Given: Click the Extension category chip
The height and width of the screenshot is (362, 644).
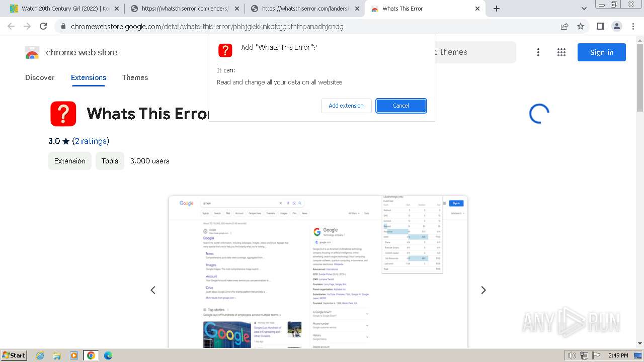Looking at the screenshot, I should (x=70, y=161).
